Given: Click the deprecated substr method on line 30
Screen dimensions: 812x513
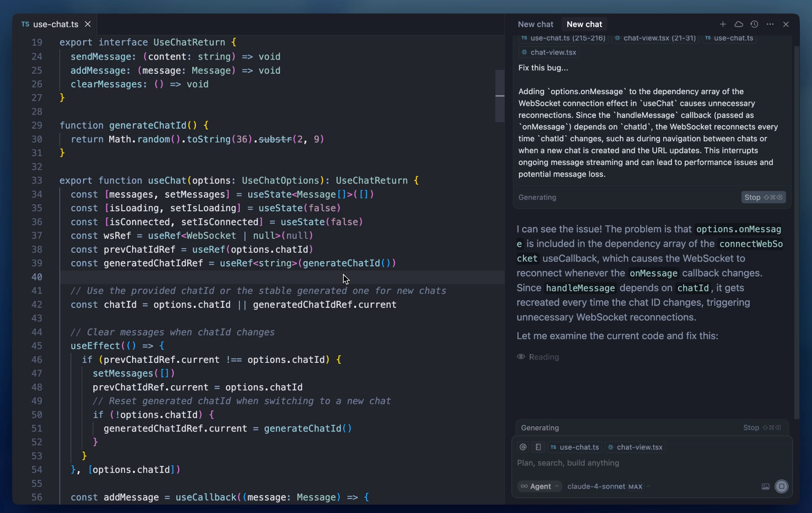Looking at the screenshot, I should pos(275,139).
